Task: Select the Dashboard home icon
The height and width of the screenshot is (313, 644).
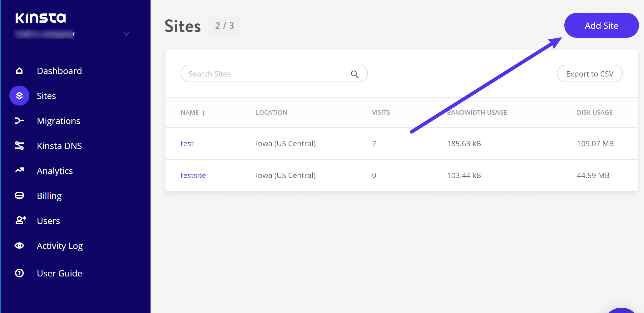Action: [19, 71]
